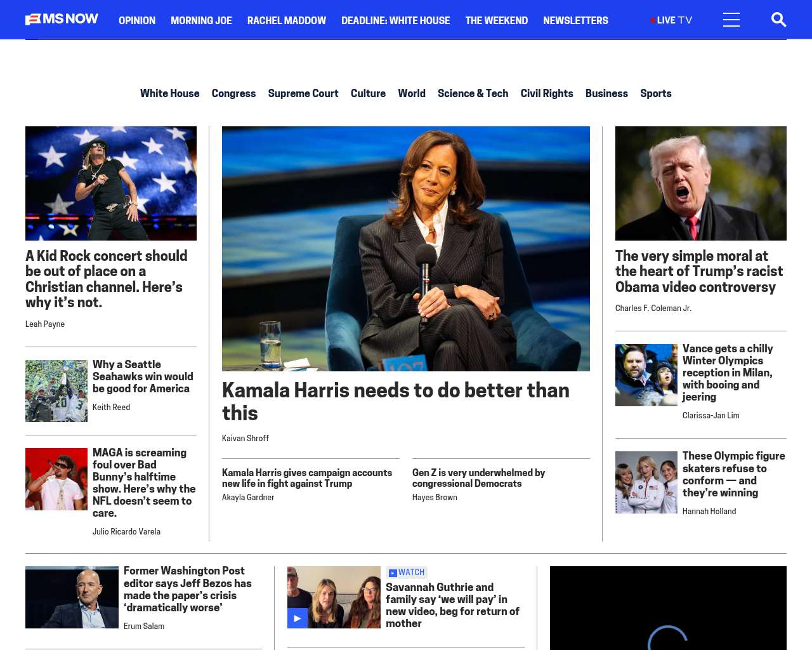Go to Newsletters
The image size is (812, 650).
(575, 20)
